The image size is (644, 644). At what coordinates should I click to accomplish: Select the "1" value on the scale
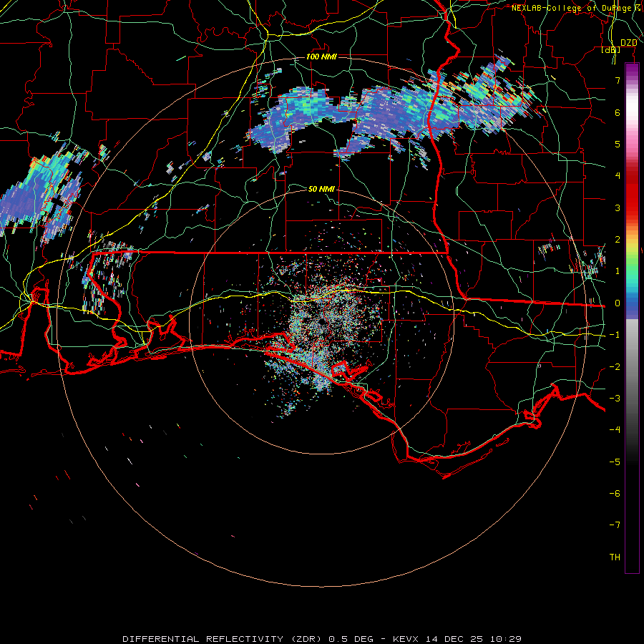point(618,271)
